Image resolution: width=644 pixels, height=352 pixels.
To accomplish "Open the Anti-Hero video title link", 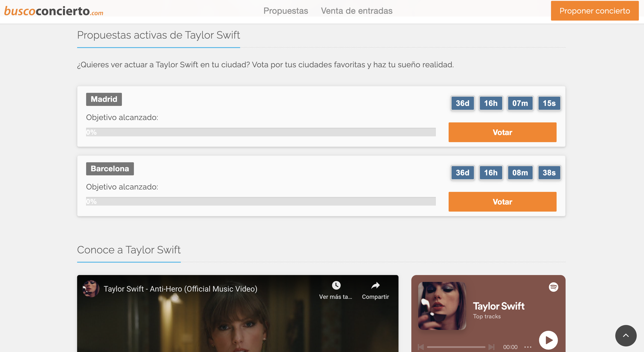I will (x=180, y=289).
